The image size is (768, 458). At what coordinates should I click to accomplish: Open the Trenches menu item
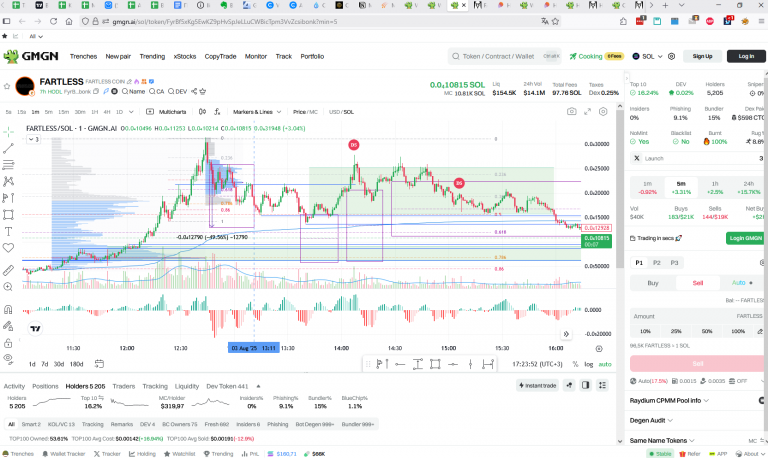point(83,56)
